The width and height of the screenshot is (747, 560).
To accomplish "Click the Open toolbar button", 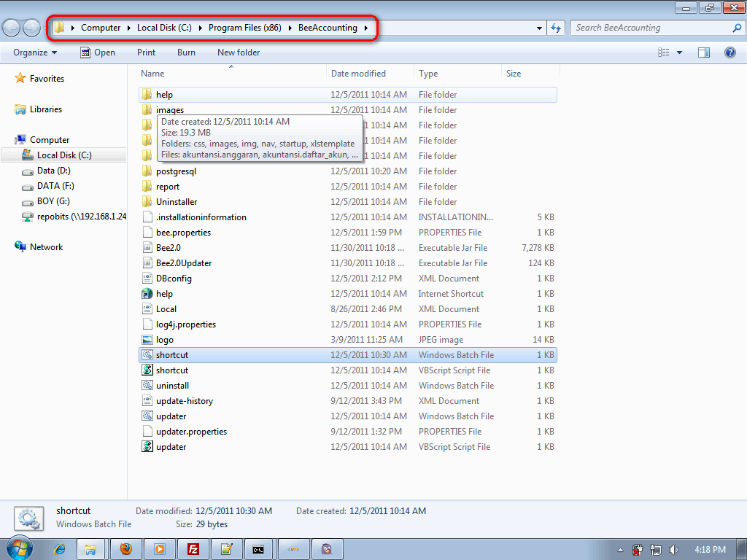I will pyautogui.click(x=98, y=52).
